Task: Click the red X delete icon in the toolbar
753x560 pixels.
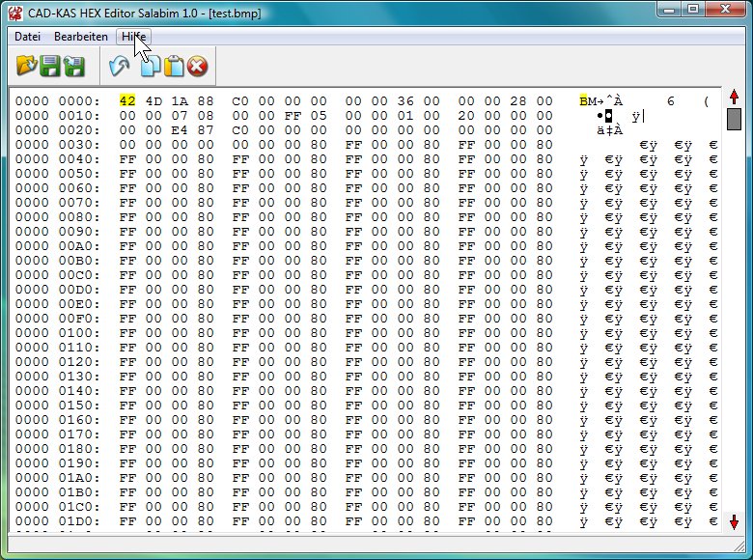Action: tap(198, 67)
